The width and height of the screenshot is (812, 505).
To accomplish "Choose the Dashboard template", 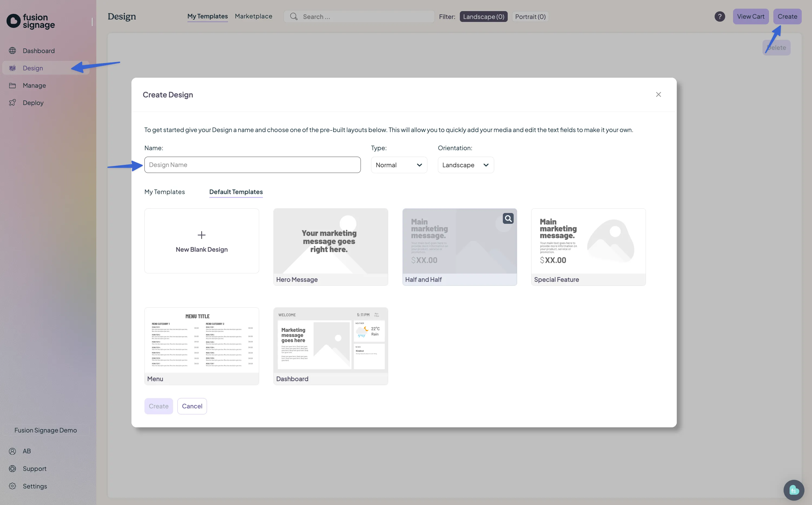I will (331, 346).
